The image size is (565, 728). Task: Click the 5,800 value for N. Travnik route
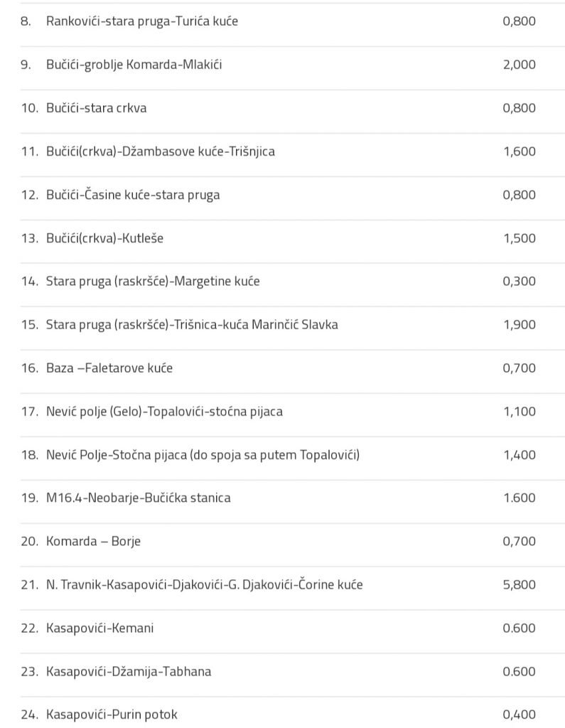(519, 585)
